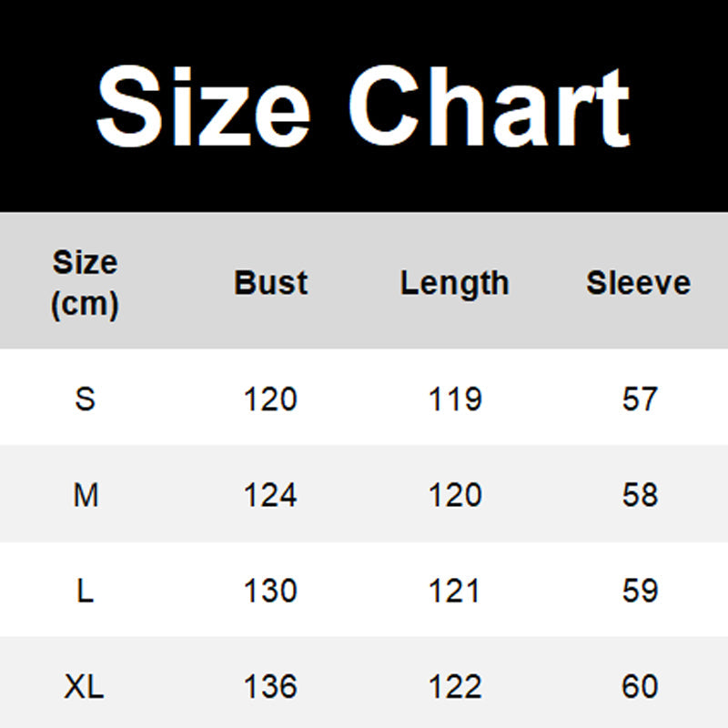Click the Bust column header
The width and height of the screenshot is (728, 728).
pos(270,282)
